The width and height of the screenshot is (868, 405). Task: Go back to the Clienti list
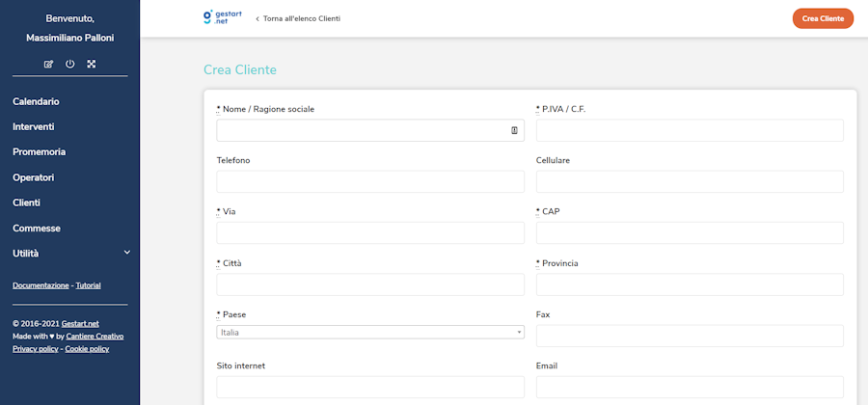coord(298,18)
